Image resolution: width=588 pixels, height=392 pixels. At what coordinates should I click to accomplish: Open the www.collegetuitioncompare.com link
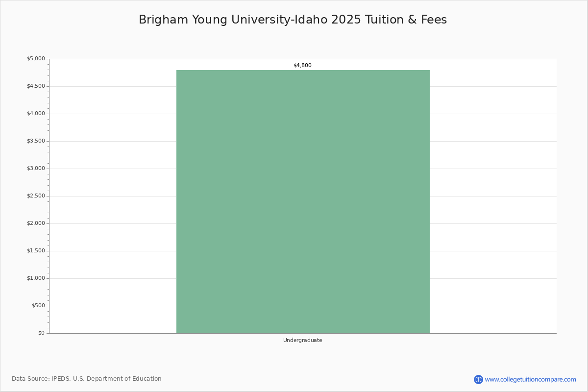click(530, 379)
